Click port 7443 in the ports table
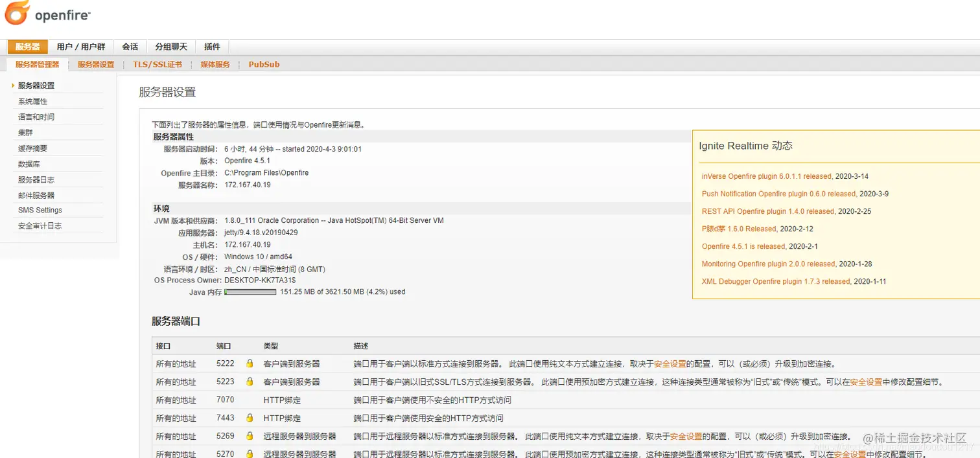This screenshot has width=980, height=458. (x=225, y=418)
